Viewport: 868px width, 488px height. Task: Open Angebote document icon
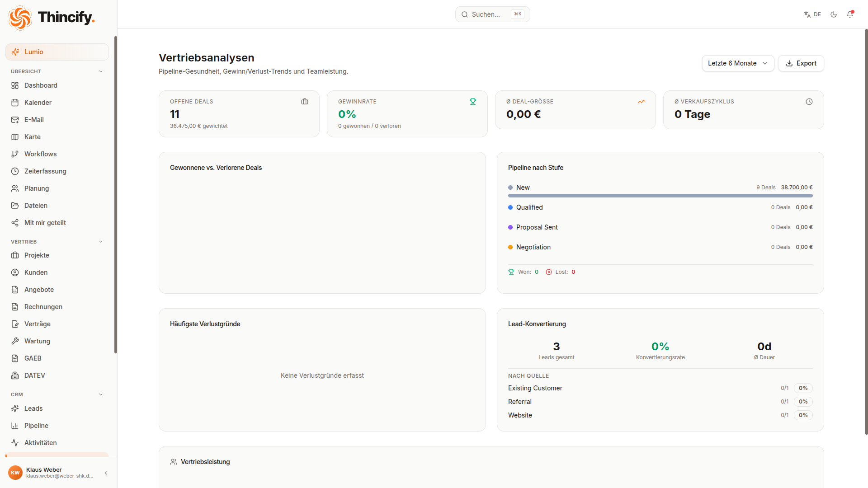click(15, 290)
